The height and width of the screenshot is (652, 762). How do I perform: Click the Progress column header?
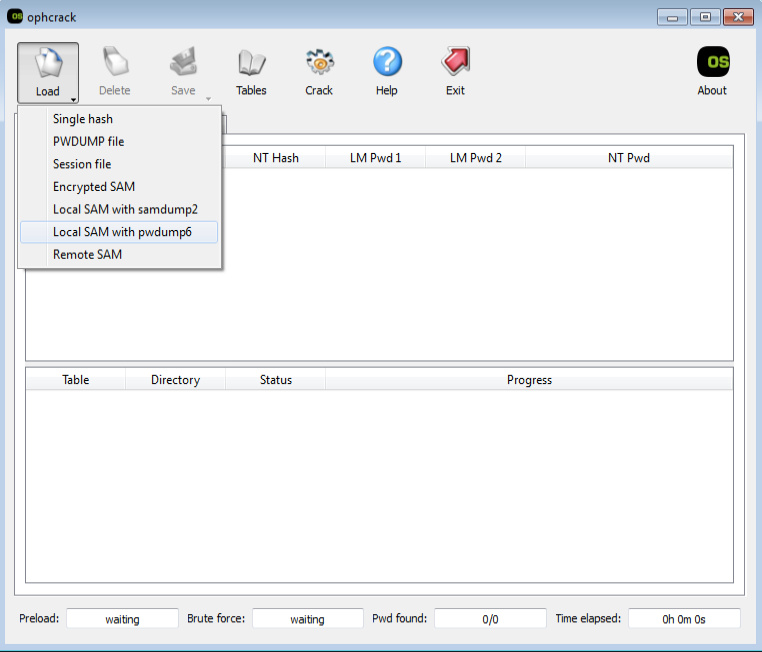(x=529, y=380)
